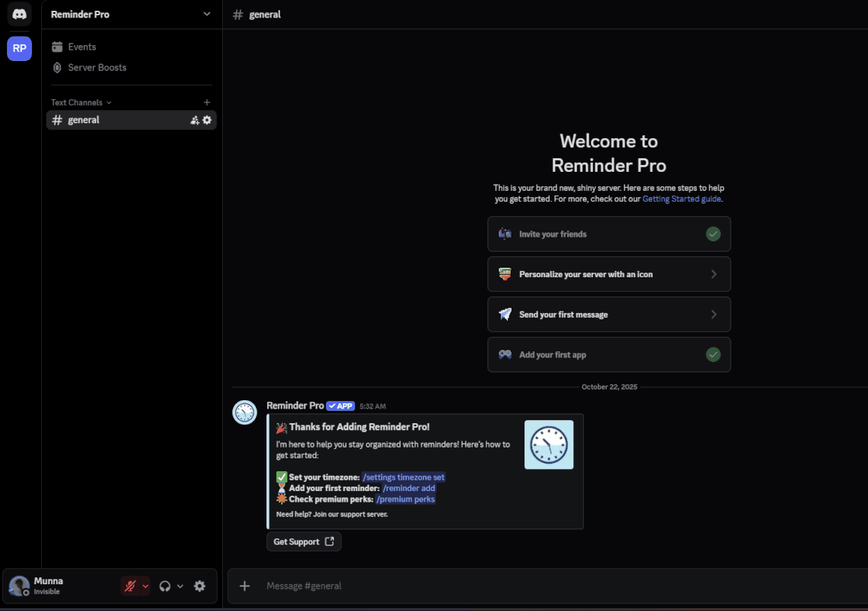Open User Settings via the gear icon
The width and height of the screenshot is (868, 611).
(199, 586)
